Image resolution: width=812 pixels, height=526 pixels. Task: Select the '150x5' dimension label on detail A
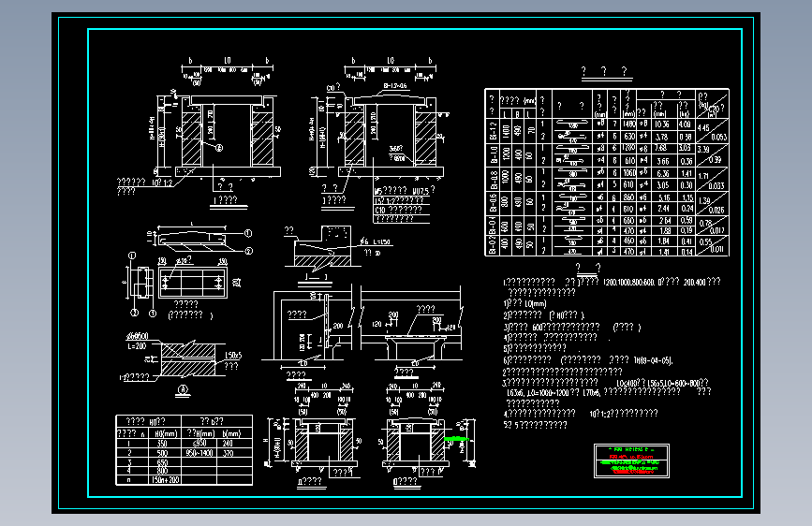coord(233,355)
